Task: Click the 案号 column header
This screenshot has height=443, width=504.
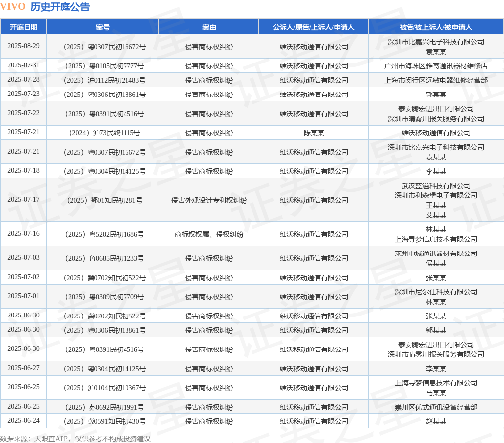Action: pyautogui.click(x=103, y=27)
